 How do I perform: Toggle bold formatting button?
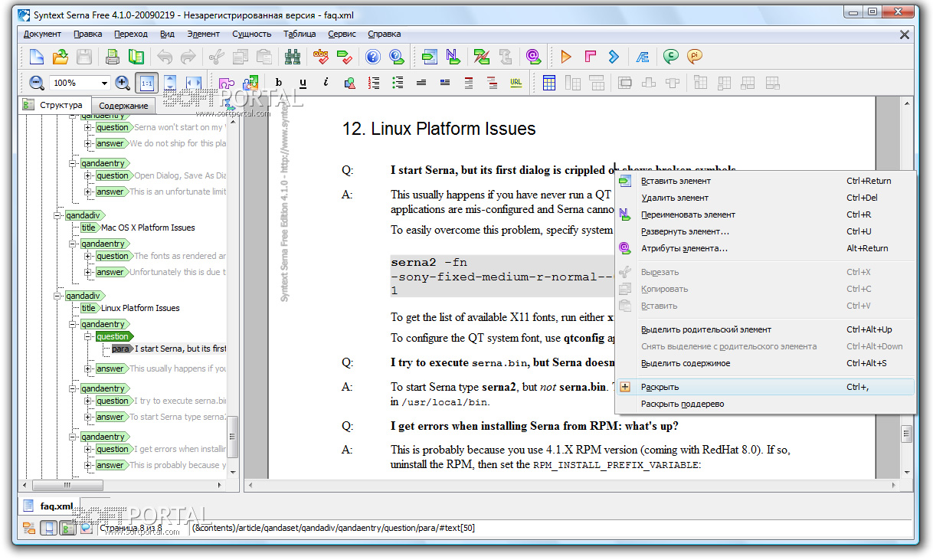[279, 83]
